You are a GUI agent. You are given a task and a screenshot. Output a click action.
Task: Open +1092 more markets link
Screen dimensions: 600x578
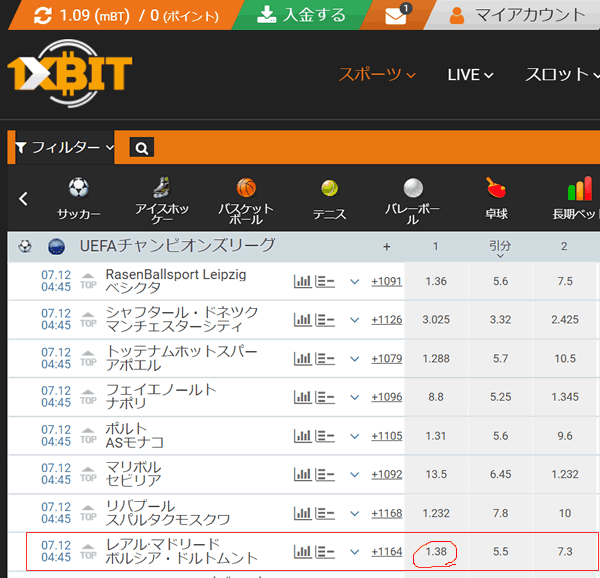coord(386,474)
